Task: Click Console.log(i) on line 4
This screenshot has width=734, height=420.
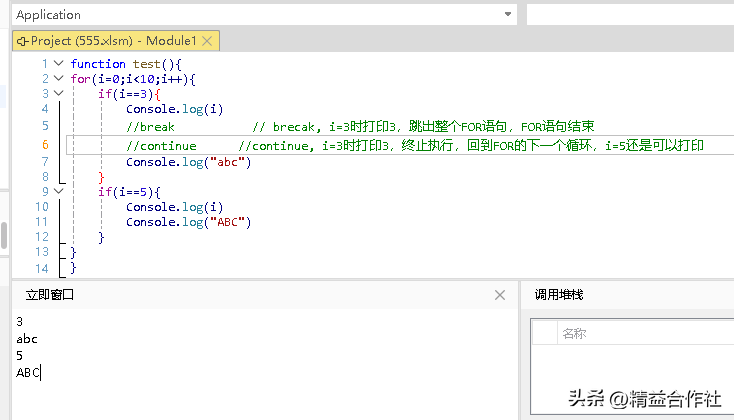Action: tap(175, 109)
